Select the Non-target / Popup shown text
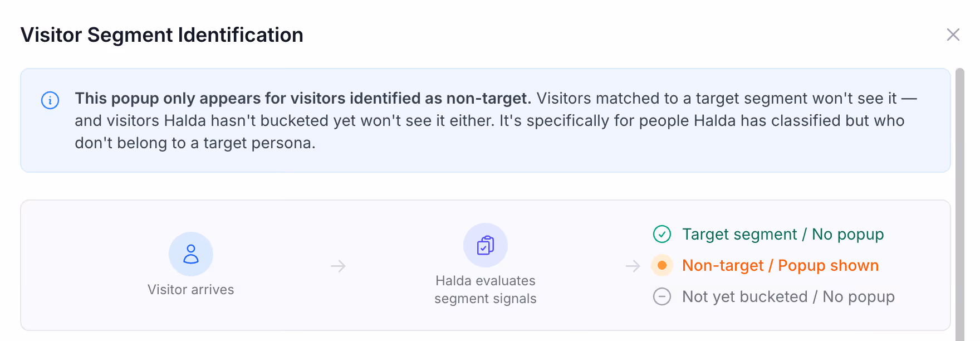 click(x=780, y=265)
